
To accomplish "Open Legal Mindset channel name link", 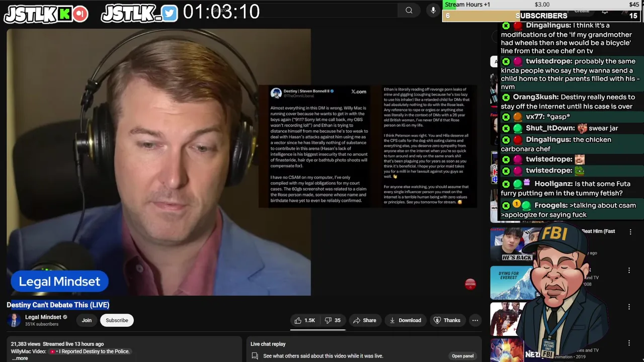I will [x=43, y=317].
